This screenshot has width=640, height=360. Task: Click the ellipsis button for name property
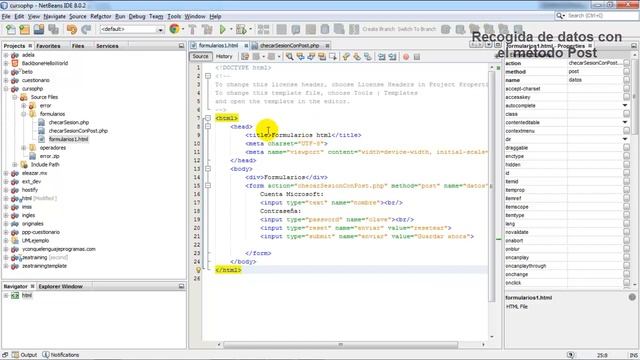tap(626, 80)
